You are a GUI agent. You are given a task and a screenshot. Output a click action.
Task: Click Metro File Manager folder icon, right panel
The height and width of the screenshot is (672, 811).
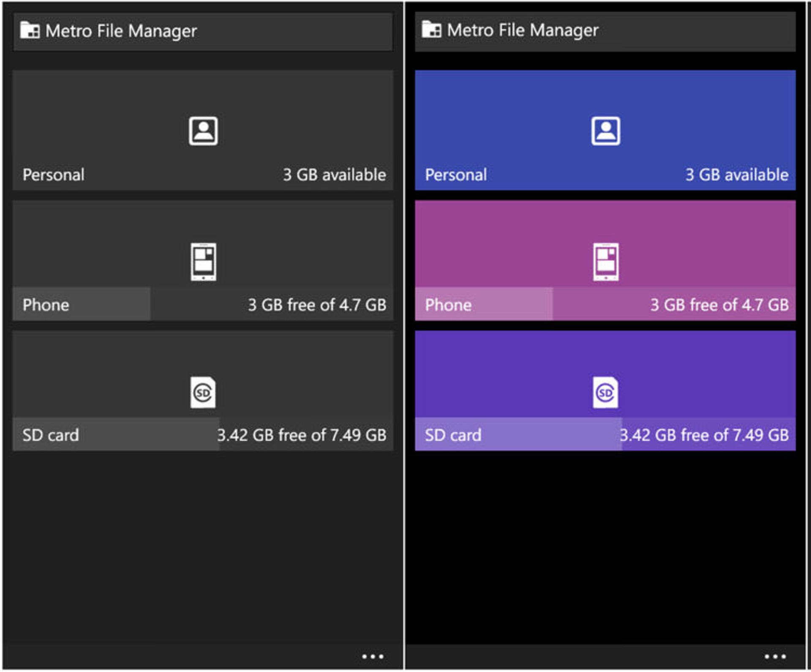[432, 29]
